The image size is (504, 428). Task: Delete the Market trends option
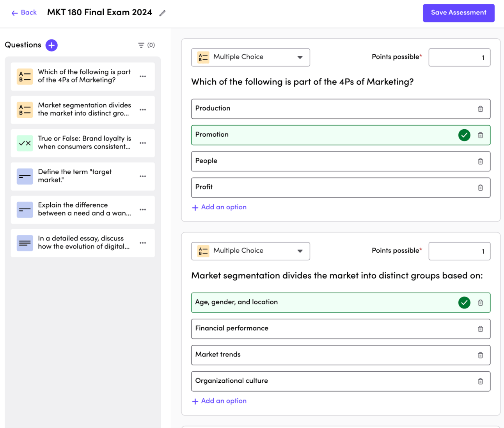pos(481,355)
